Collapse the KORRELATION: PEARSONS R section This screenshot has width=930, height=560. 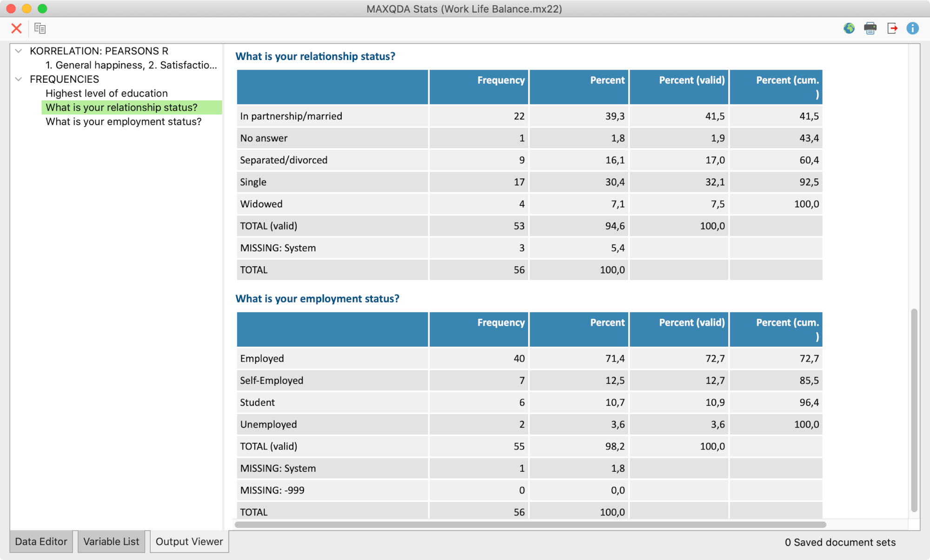click(x=18, y=51)
